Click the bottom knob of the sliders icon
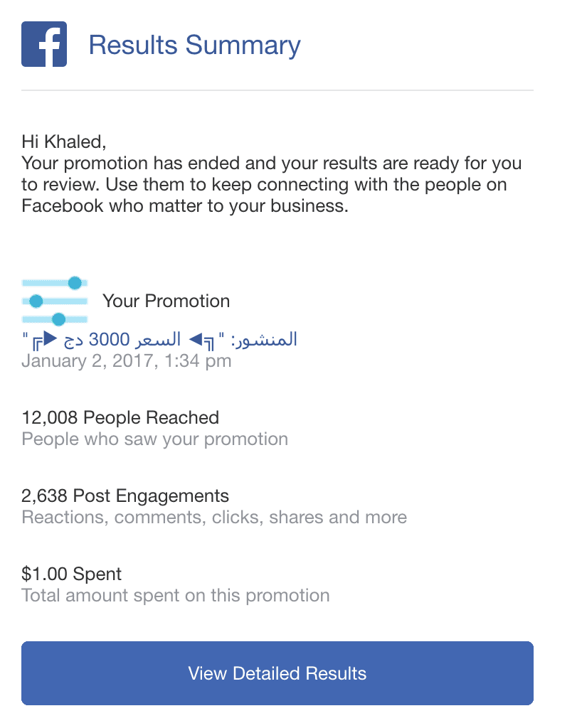The image size is (582, 728). point(59,318)
